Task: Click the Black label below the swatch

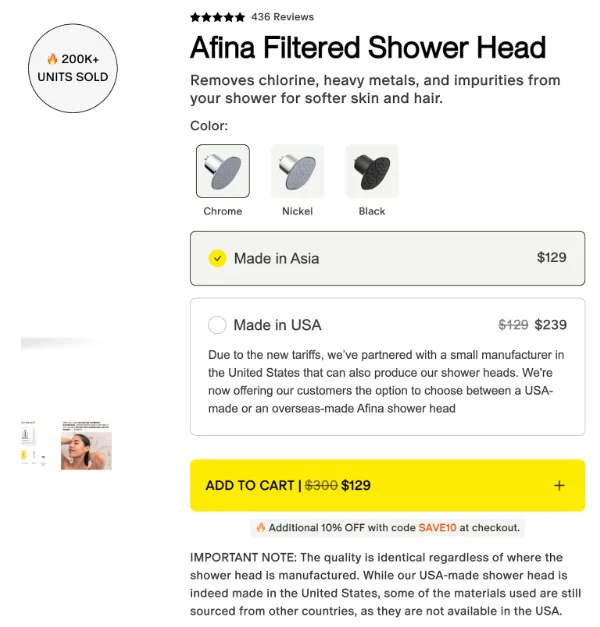Action: [372, 211]
